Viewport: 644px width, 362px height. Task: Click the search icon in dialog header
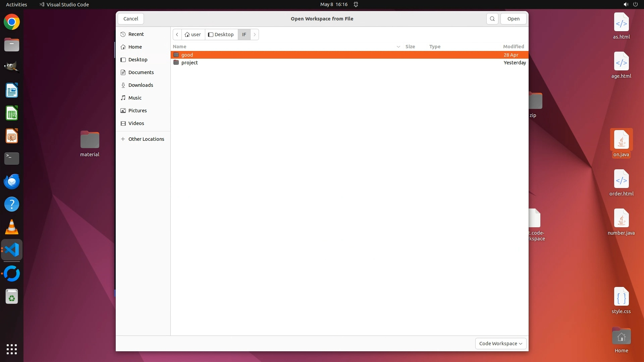click(x=492, y=19)
